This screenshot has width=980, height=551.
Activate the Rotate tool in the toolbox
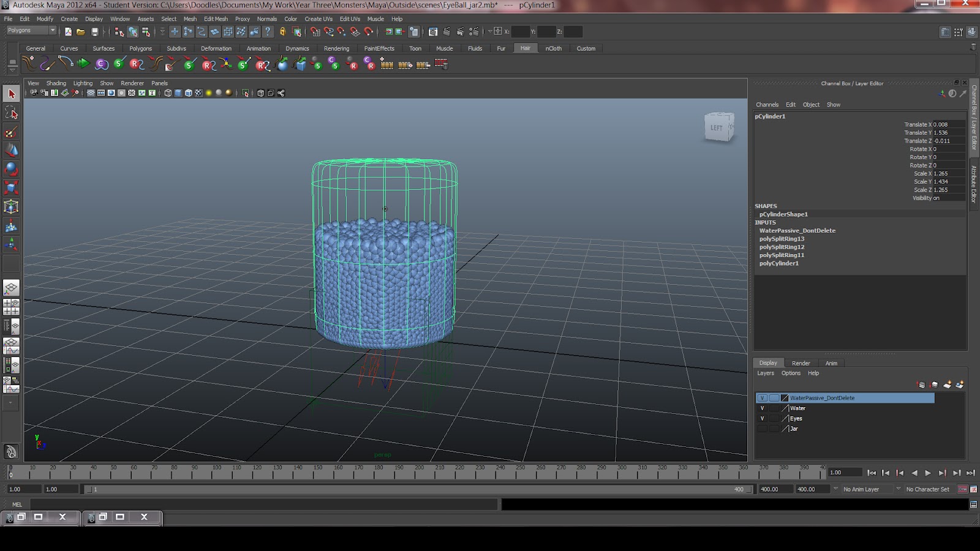tap(11, 169)
